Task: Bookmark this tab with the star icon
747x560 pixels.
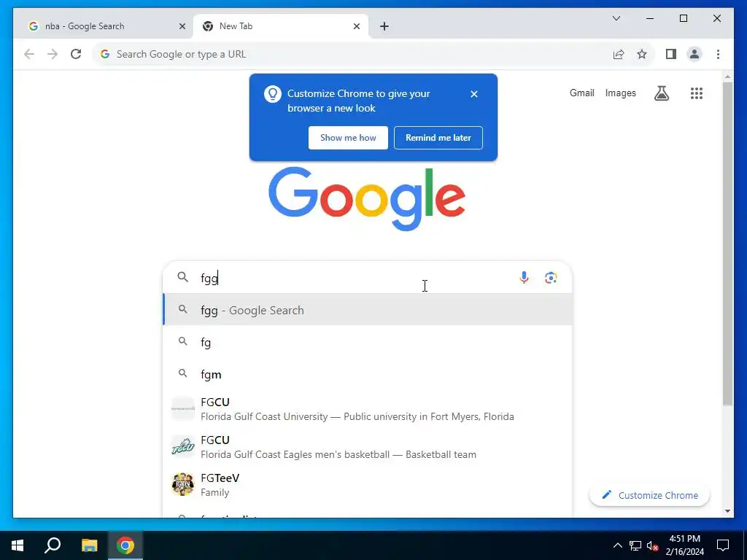Action: click(642, 54)
